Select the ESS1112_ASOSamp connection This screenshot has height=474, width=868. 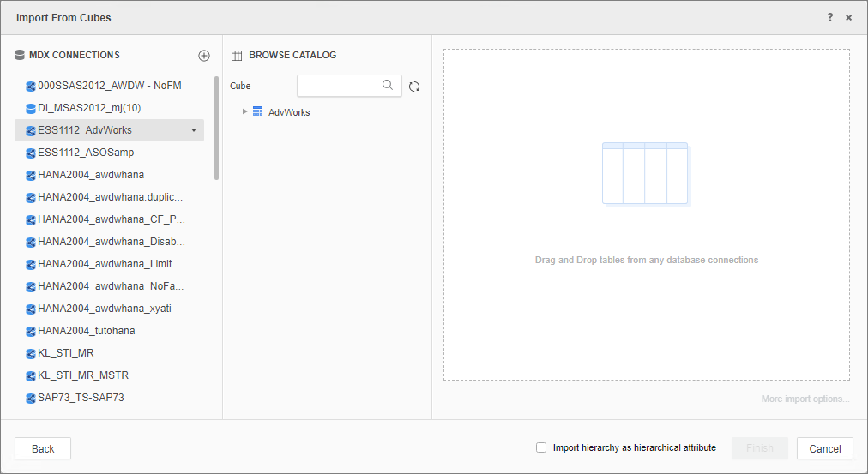click(86, 153)
